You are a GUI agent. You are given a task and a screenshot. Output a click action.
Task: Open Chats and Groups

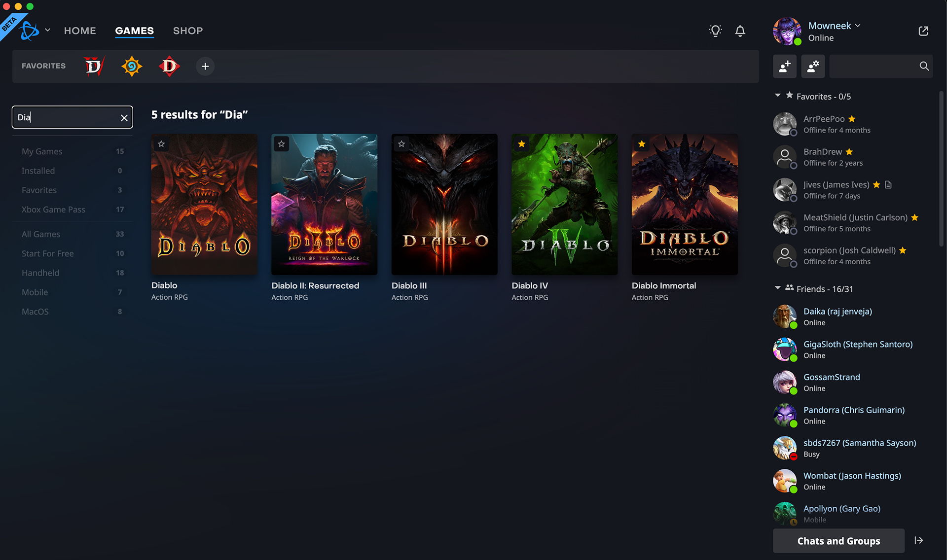pos(838,541)
